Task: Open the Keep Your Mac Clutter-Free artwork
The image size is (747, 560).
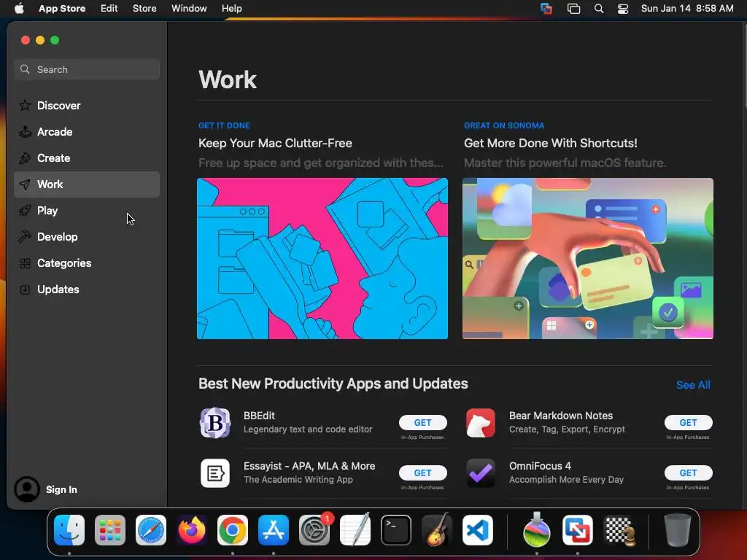Action: 322,259
